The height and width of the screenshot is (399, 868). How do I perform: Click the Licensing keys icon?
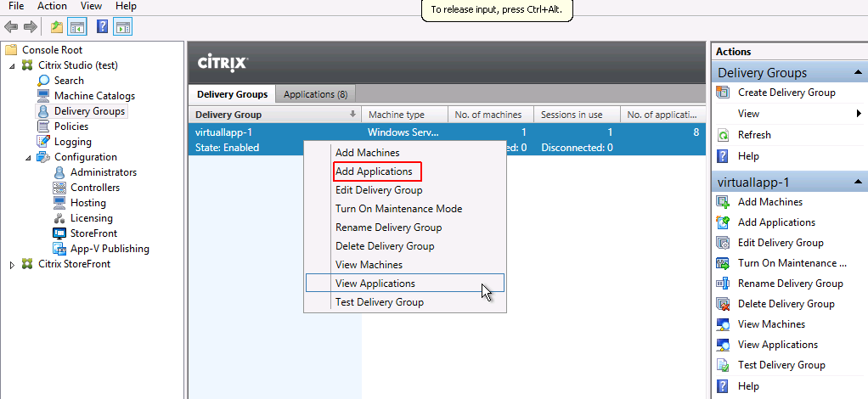[59, 218]
